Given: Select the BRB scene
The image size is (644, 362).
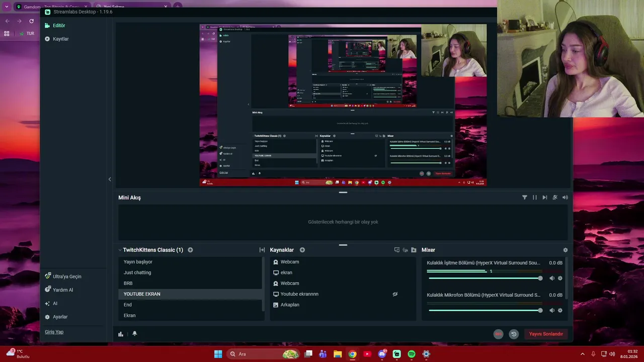Looking at the screenshot, I should pyautogui.click(x=190, y=284).
